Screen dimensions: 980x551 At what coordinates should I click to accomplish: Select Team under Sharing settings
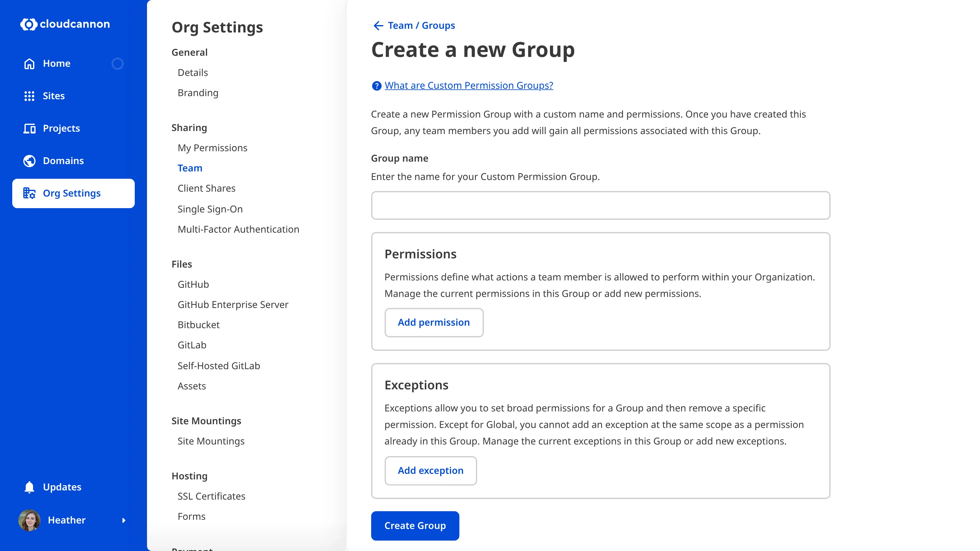point(190,168)
